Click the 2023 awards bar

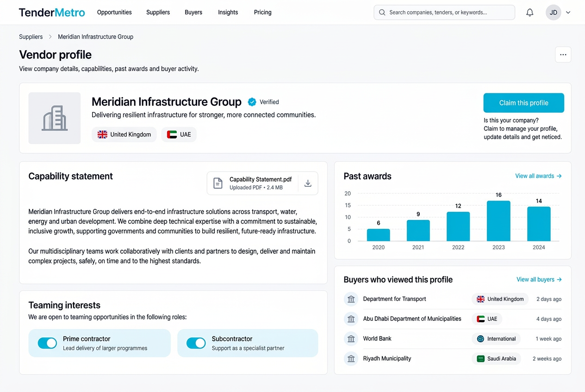point(498,221)
